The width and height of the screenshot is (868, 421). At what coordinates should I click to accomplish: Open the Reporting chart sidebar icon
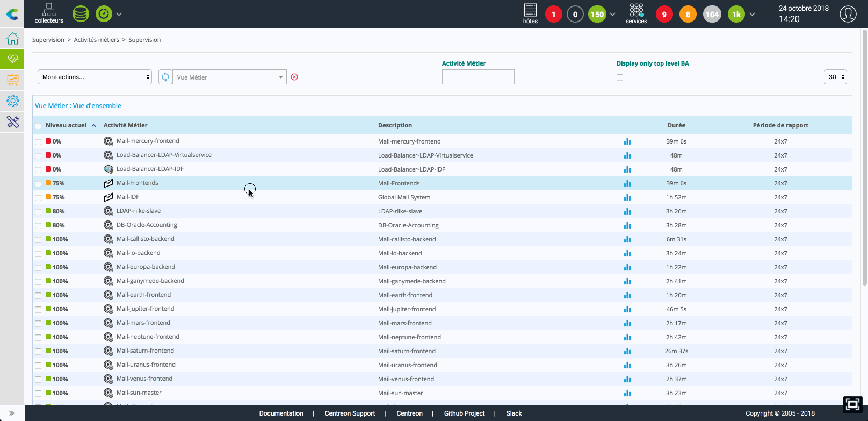(12, 80)
